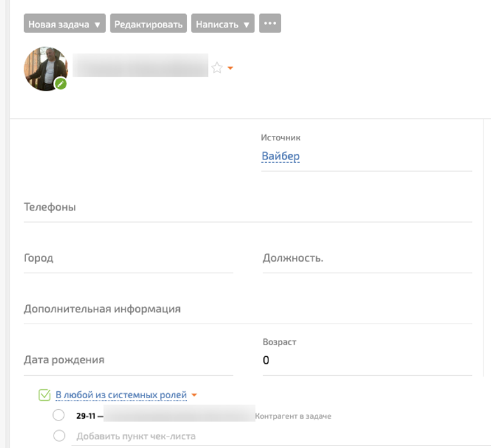Click the Город field
Screen dimensions: 491x448
pyautogui.click(x=128, y=258)
